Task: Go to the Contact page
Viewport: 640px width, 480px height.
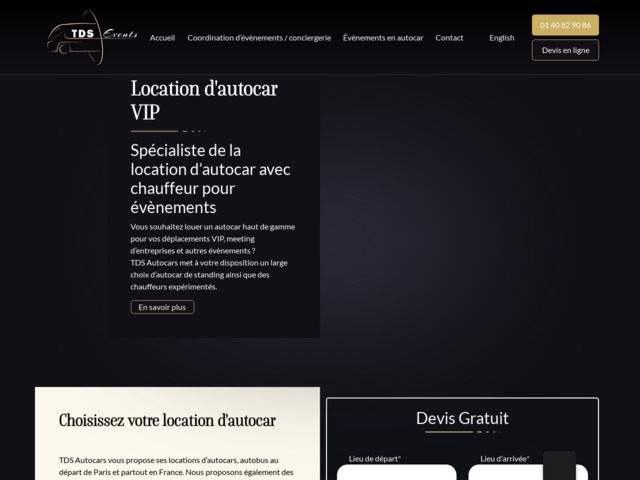Action: (x=449, y=38)
